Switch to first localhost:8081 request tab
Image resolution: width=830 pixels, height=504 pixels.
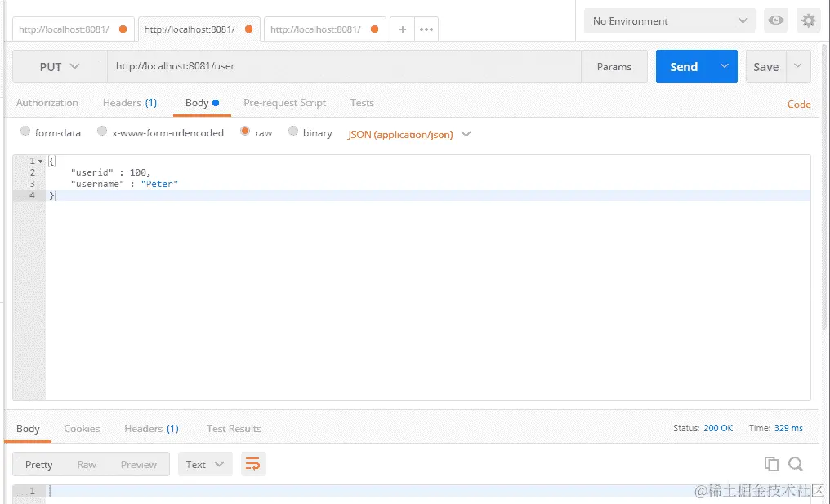(x=64, y=29)
